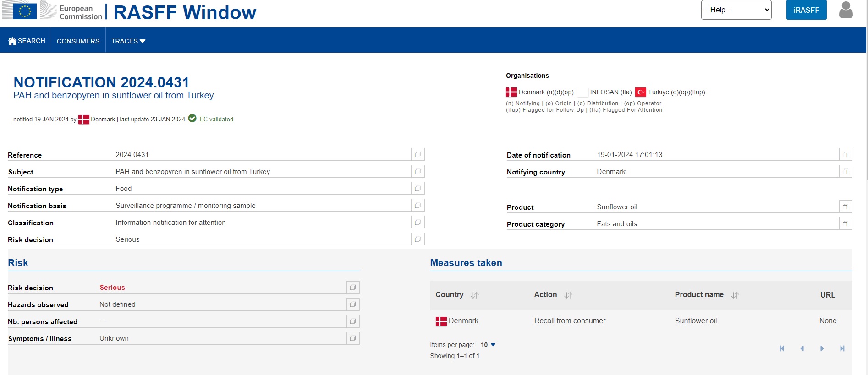868x375 pixels.
Task: Click 'Surveillance programme / monitoring sample' value
Action: pos(186,206)
